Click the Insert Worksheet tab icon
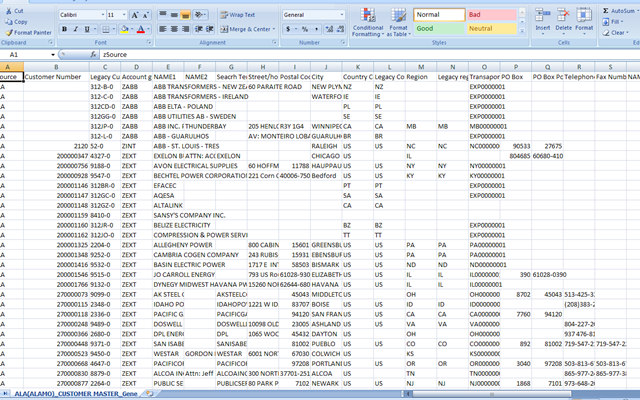The width and height of the screenshot is (640, 400). pos(150,393)
